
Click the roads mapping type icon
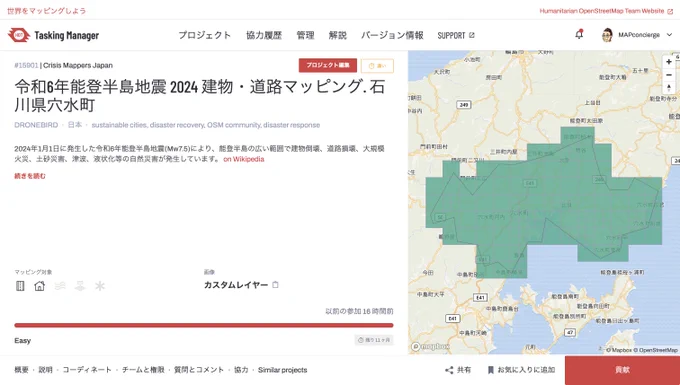[20, 286]
